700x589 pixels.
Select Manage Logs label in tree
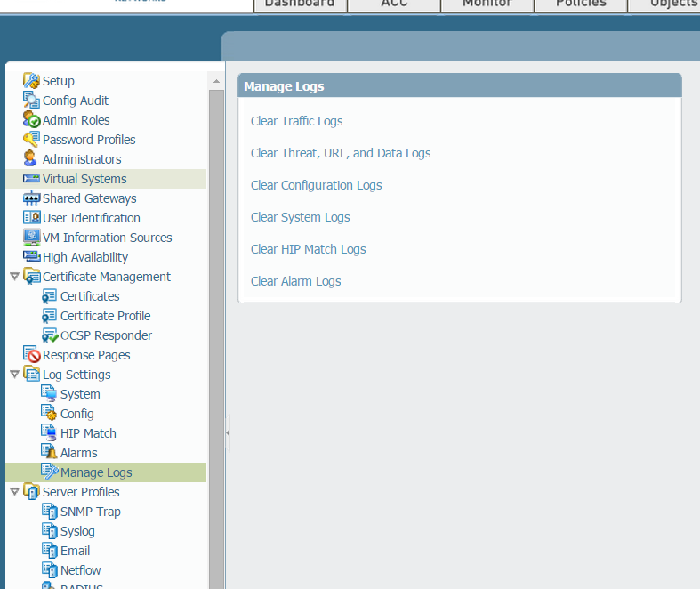96,472
